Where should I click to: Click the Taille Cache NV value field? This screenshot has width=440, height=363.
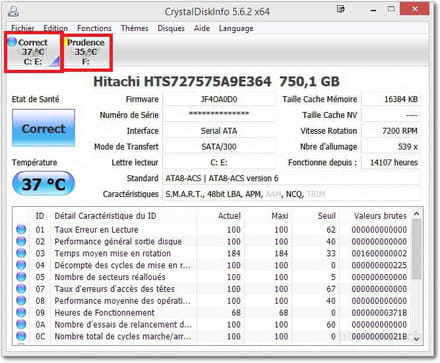tap(391, 115)
